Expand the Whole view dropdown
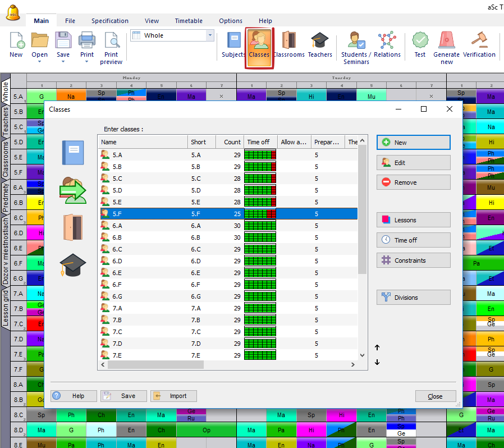Screen dimensions: 504x448 click(210, 35)
